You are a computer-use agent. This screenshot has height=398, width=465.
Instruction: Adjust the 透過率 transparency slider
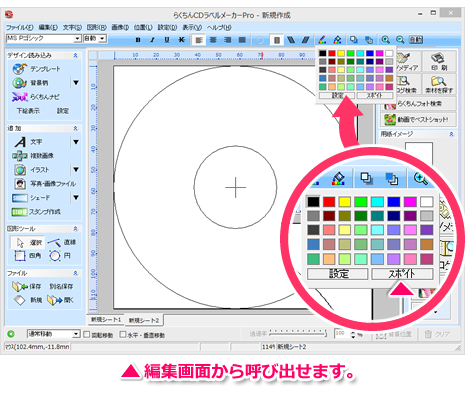click(298, 333)
